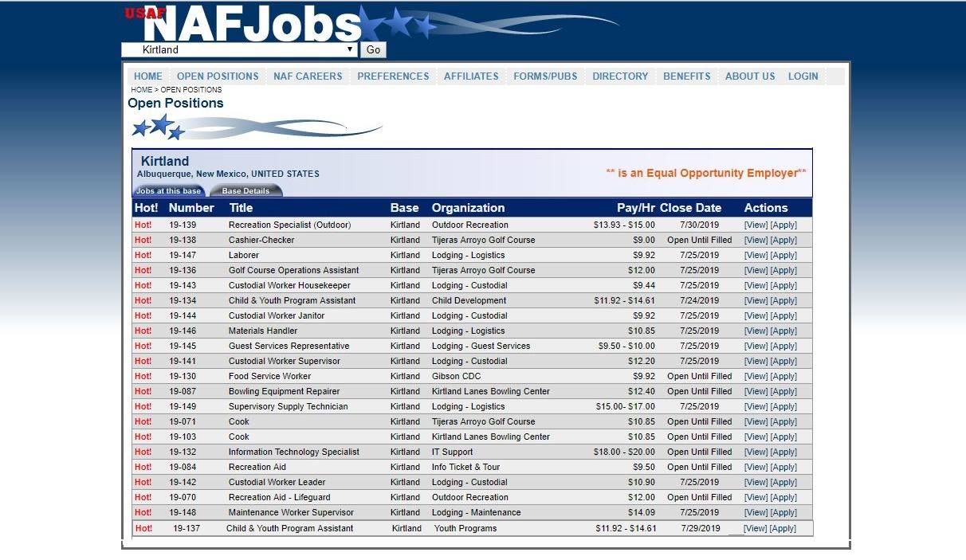This screenshot has width=966, height=560.
Task: Open the BENEFITS menu item
Action: [687, 76]
